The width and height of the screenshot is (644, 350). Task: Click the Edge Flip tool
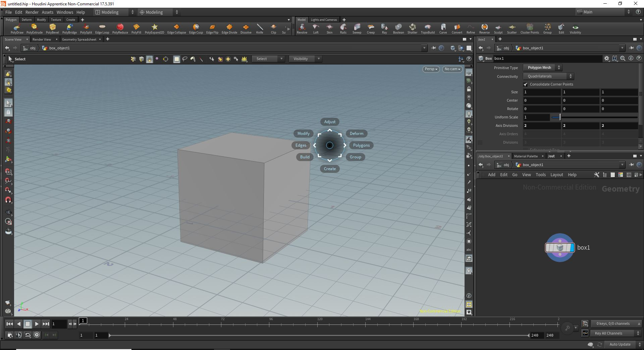click(x=212, y=29)
